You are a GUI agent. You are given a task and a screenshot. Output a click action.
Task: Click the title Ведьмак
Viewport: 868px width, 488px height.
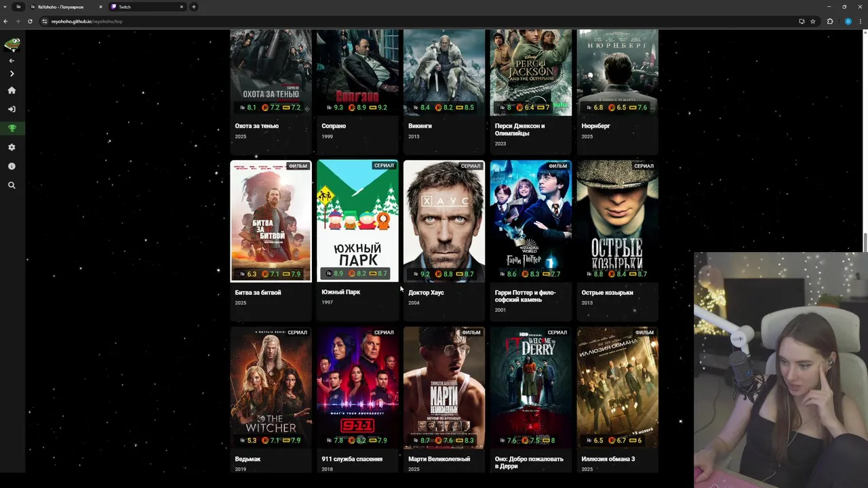click(x=248, y=460)
